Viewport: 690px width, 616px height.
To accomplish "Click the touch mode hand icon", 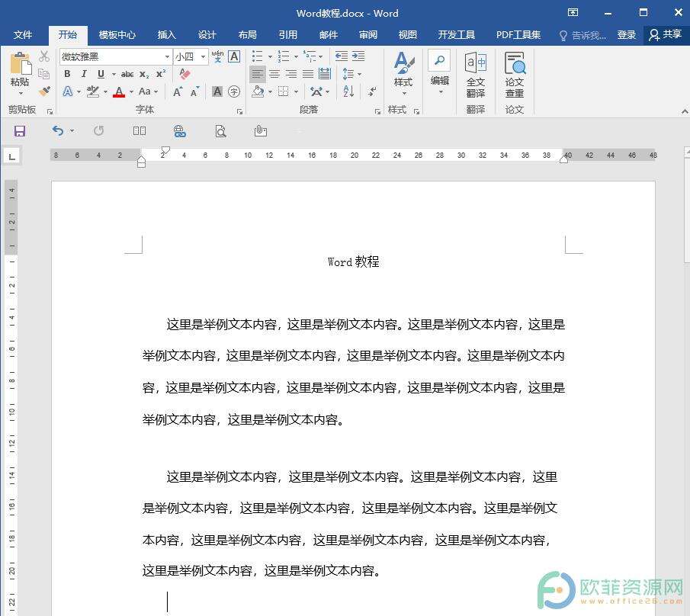I will click(261, 130).
